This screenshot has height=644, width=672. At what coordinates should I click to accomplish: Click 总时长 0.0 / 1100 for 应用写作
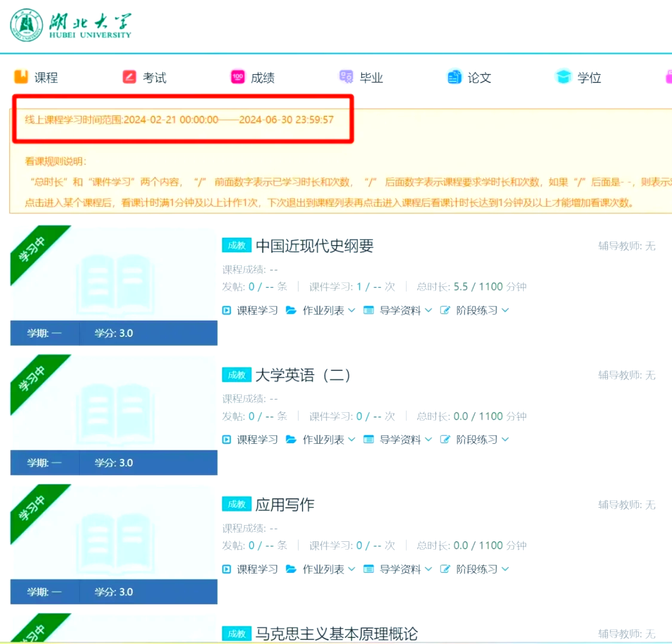472,545
